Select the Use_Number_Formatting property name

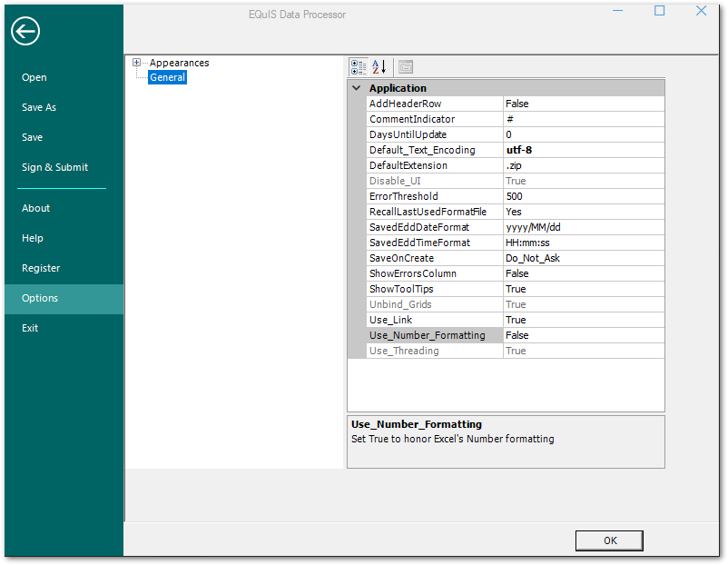coord(434,335)
